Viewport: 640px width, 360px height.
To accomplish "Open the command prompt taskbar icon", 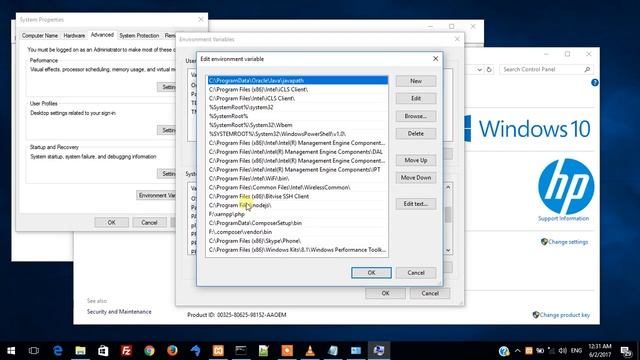I will pyautogui.click(x=241, y=351).
